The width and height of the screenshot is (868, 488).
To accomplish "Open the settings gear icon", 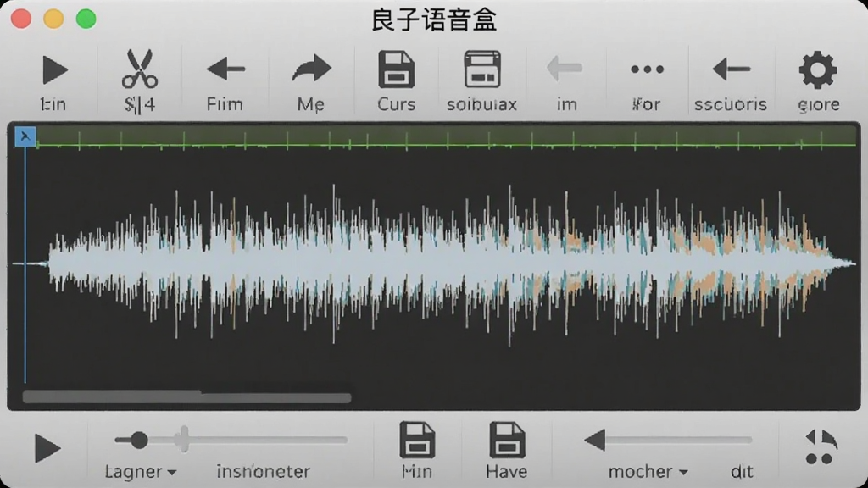I will click(x=818, y=70).
